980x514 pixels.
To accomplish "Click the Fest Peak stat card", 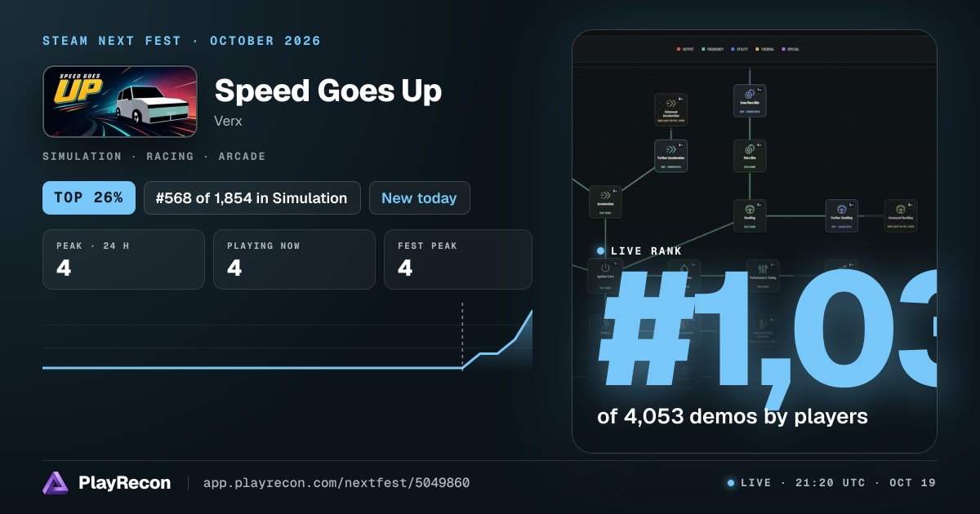I will [458, 259].
